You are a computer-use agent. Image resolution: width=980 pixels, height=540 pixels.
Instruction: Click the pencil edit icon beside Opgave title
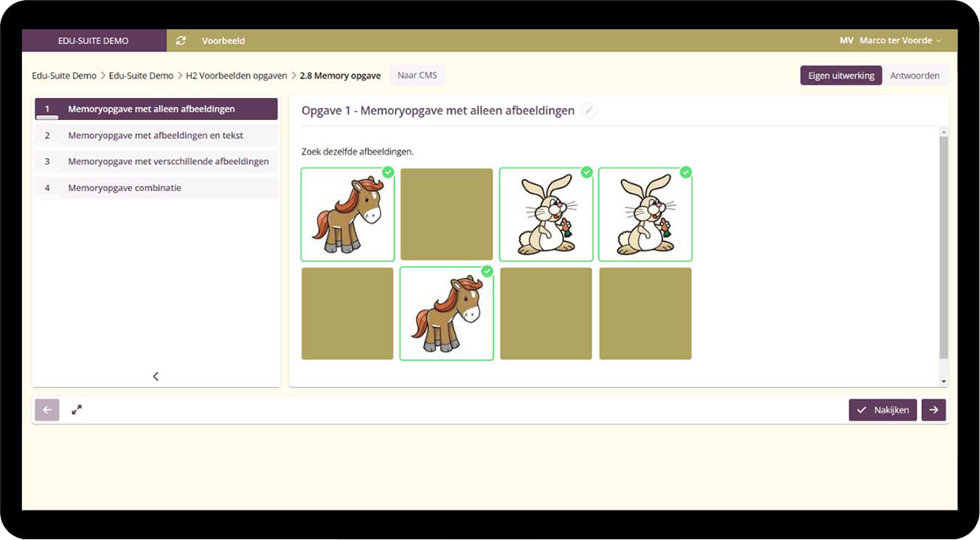coord(588,111)
